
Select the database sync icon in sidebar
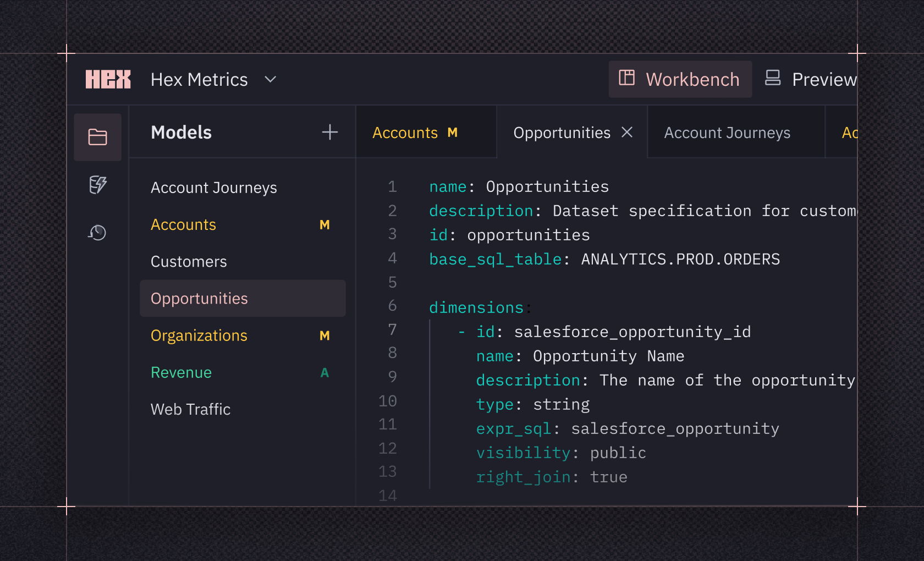tap(97, 185)
